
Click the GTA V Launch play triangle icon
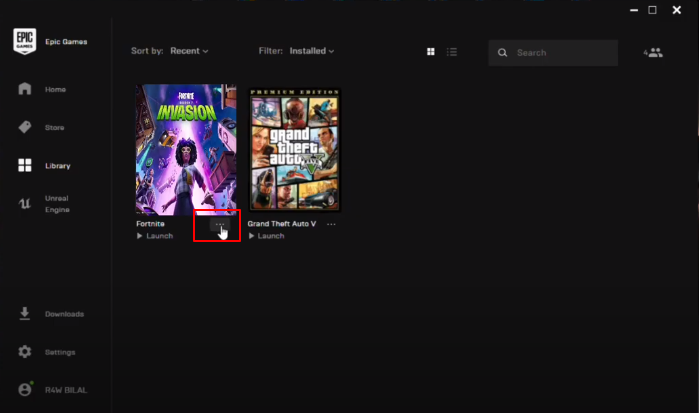tap(251, 236)
